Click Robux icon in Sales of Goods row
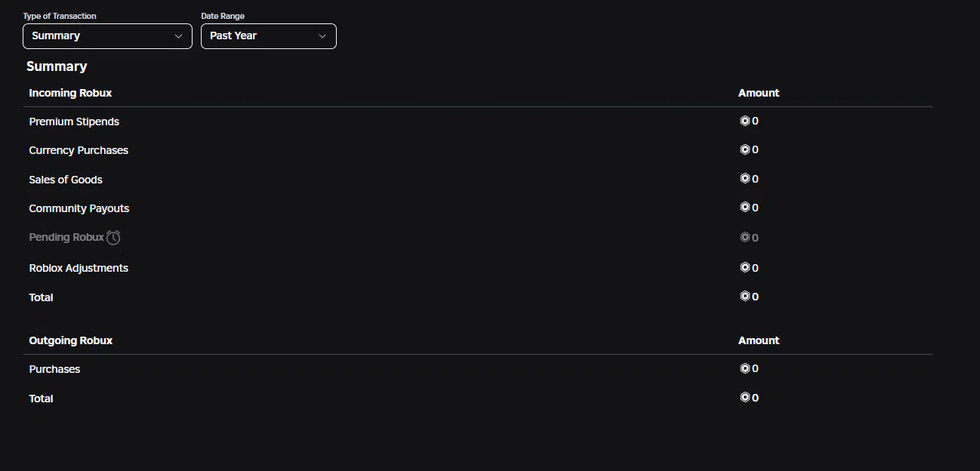 pos(744,179)
